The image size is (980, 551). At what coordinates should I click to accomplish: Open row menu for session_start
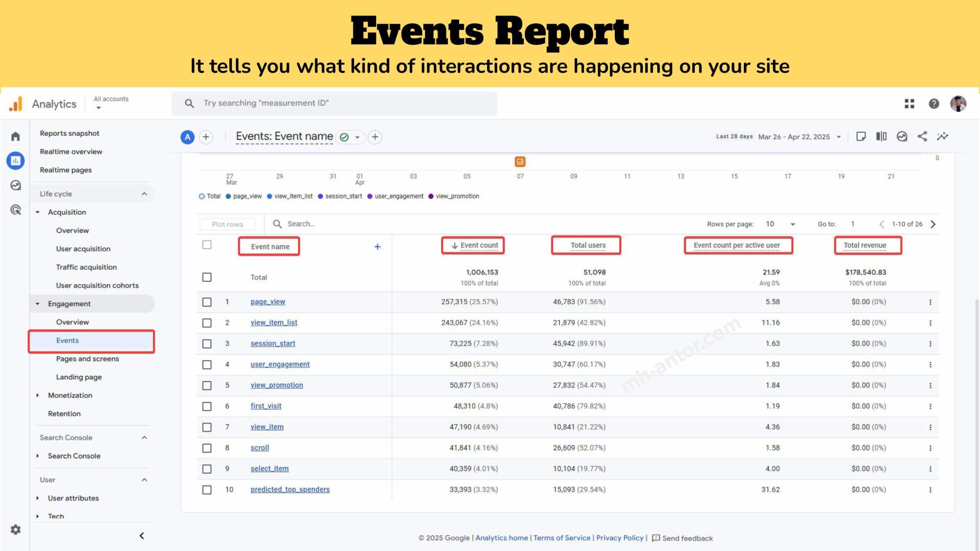930,344
